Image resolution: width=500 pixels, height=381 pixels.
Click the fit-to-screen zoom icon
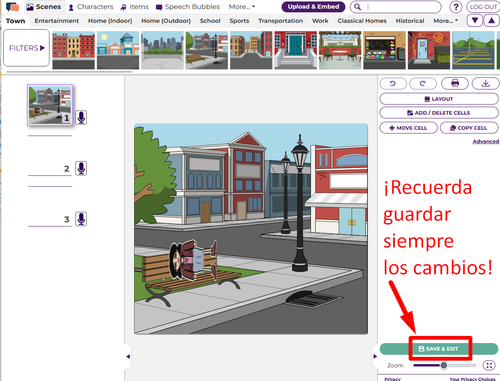[x=489, y=365]
